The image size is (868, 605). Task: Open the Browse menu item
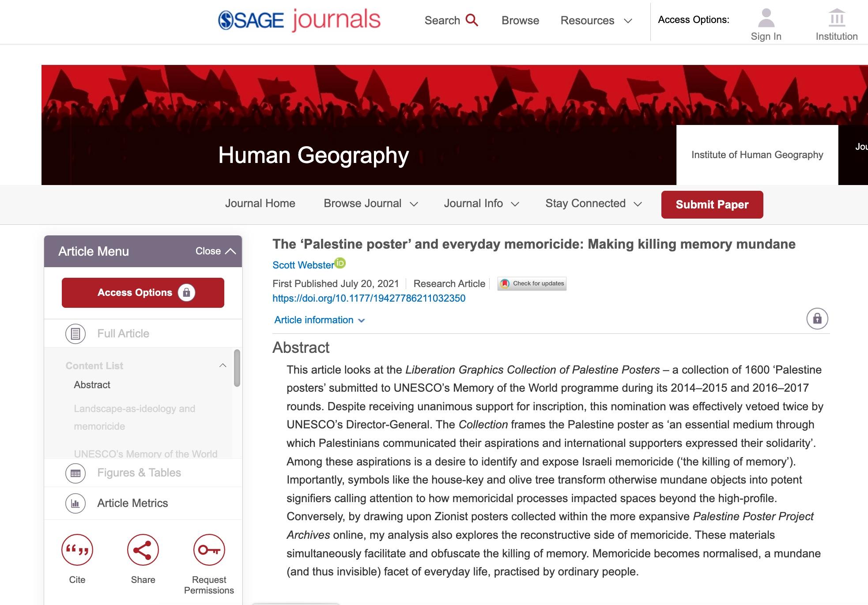coord(520,20)
